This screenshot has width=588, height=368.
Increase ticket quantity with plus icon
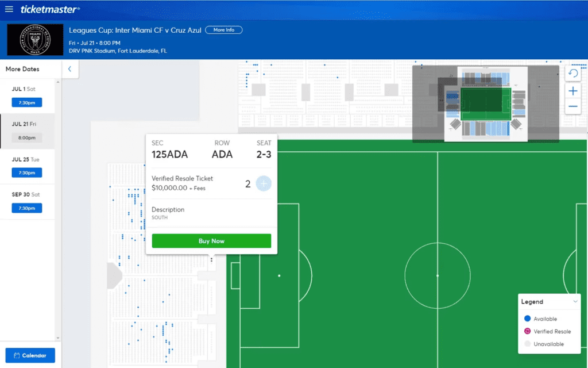(x=264, y=183)
